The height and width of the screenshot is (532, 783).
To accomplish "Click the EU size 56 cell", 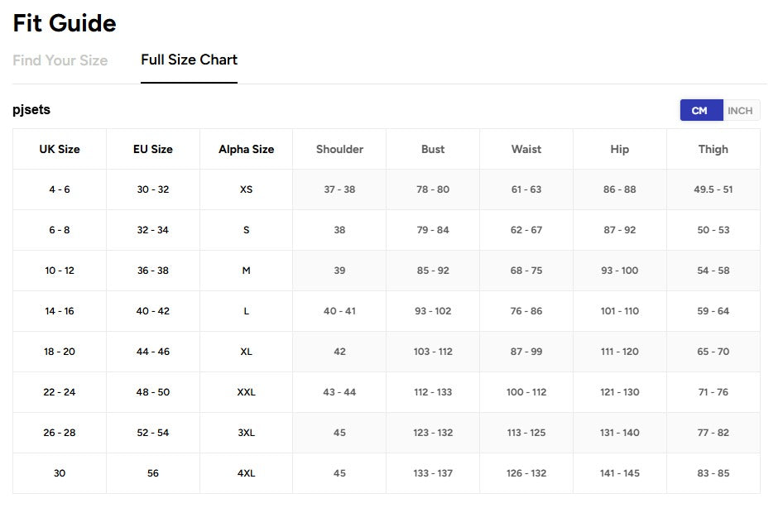I will click(153, 473).
